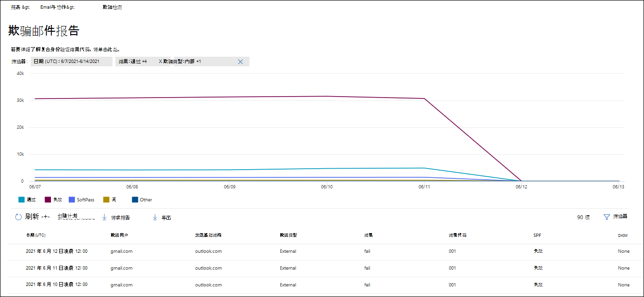Image resolution: width=644 pixels, height=297 pixels.
Task: Select the 2021 年 6 月 11 日 row date
Action: tap(57, 268)
